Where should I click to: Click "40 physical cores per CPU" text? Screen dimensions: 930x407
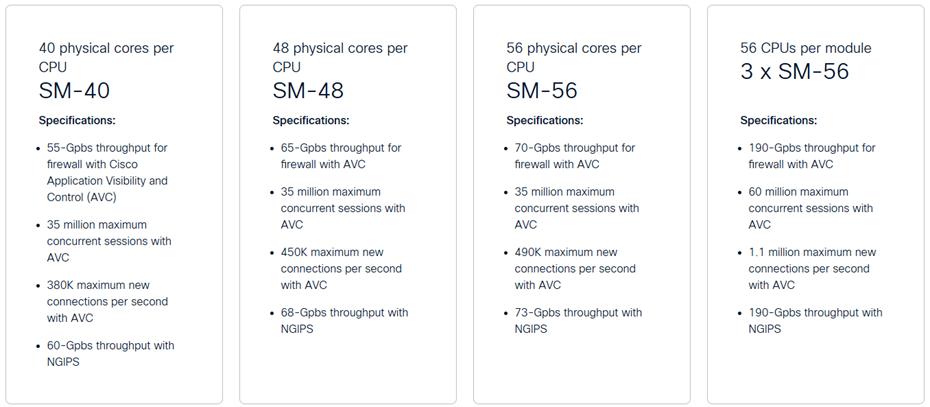pos(107,58)
